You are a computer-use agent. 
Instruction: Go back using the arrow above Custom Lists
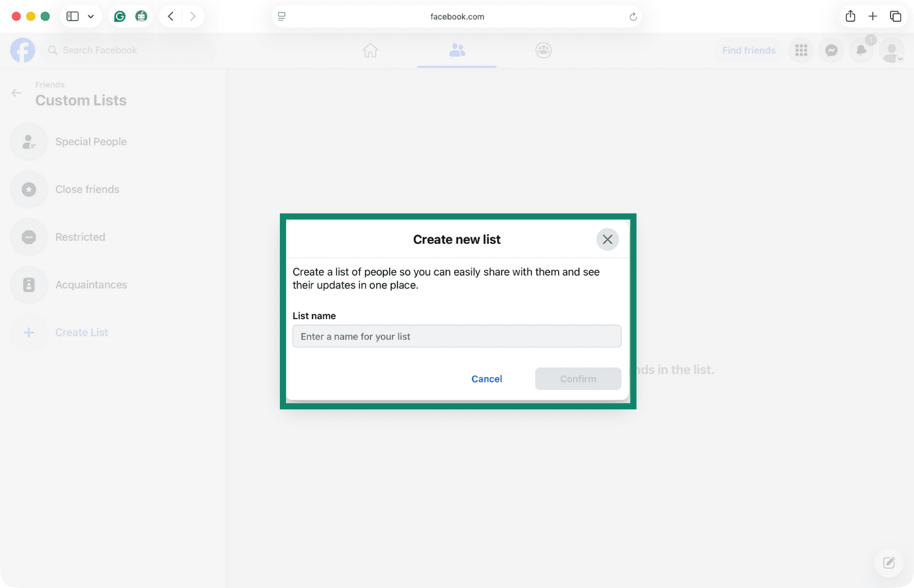(15, 93)
